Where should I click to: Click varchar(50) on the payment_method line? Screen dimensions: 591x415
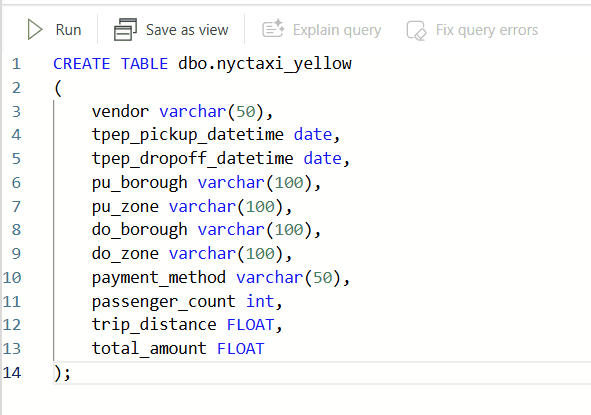tap(288, 278)
